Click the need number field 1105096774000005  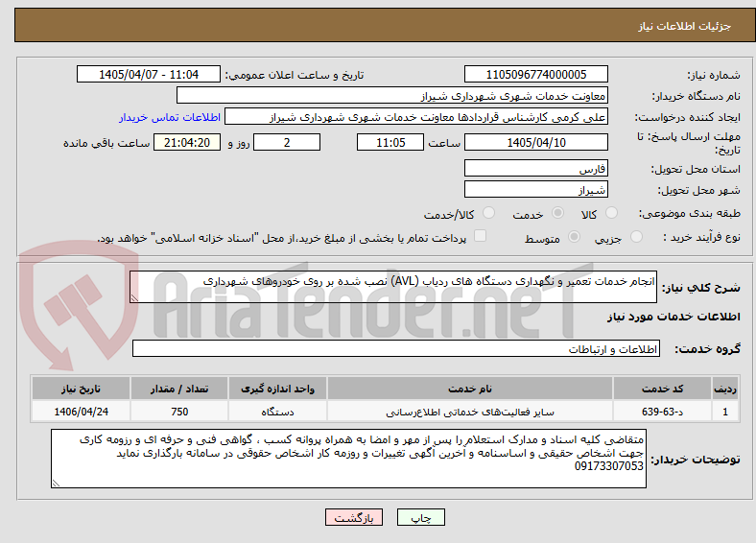point(536,74)
